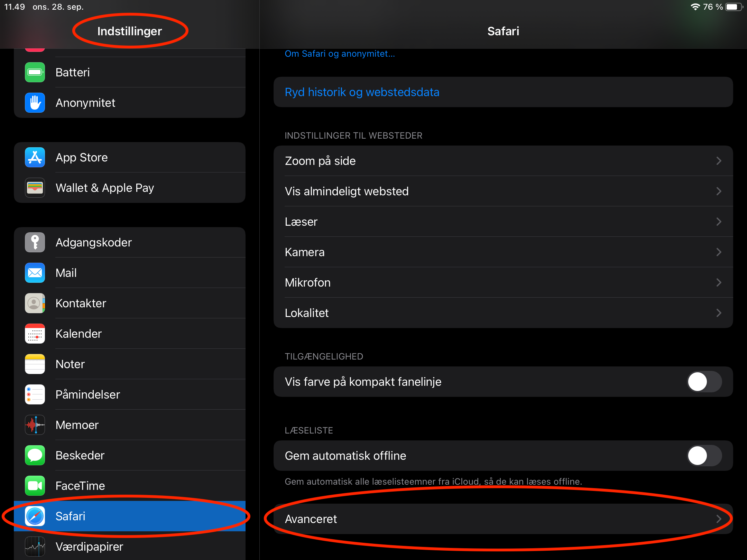This screenshot has height=560, width=747.
Task: Tap the Påmindelser icon
Action: click(35, 394)
